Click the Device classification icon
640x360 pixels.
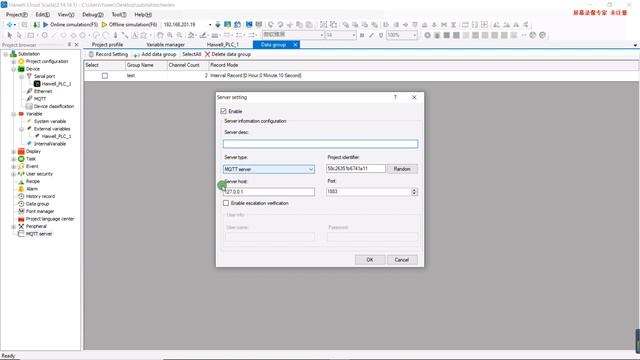[29, 106]
